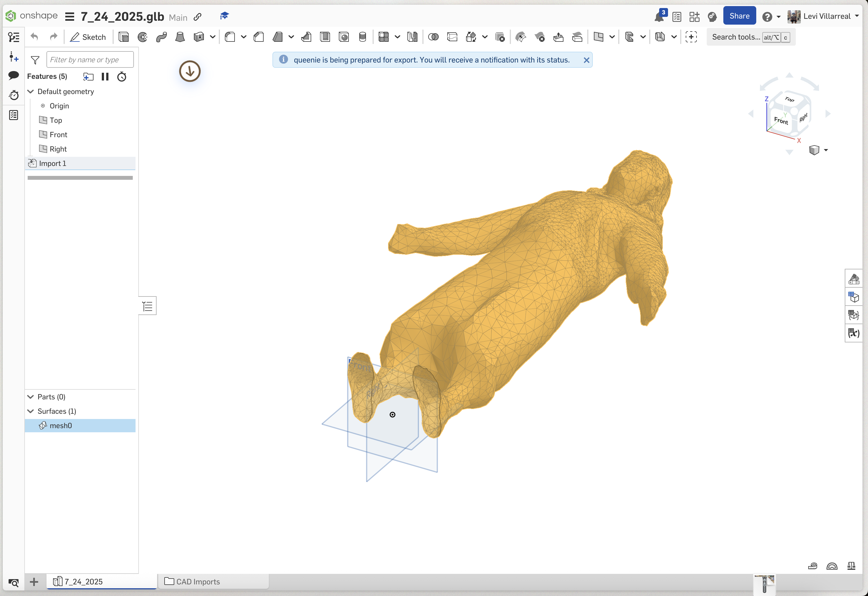
Task: Open the Comments panel in left sidebar
Action: (14, 76)
